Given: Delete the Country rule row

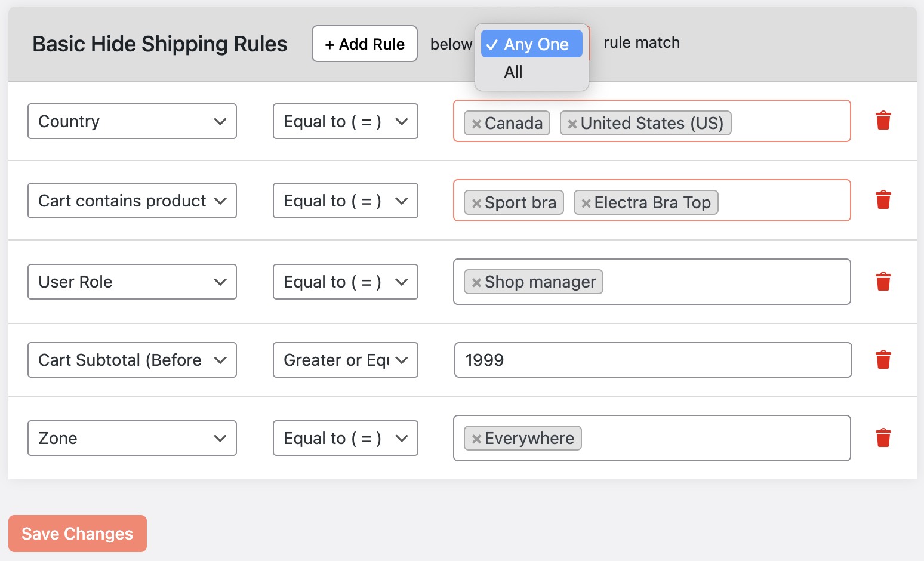Looking at the screenshot, I should coord(883,120).
